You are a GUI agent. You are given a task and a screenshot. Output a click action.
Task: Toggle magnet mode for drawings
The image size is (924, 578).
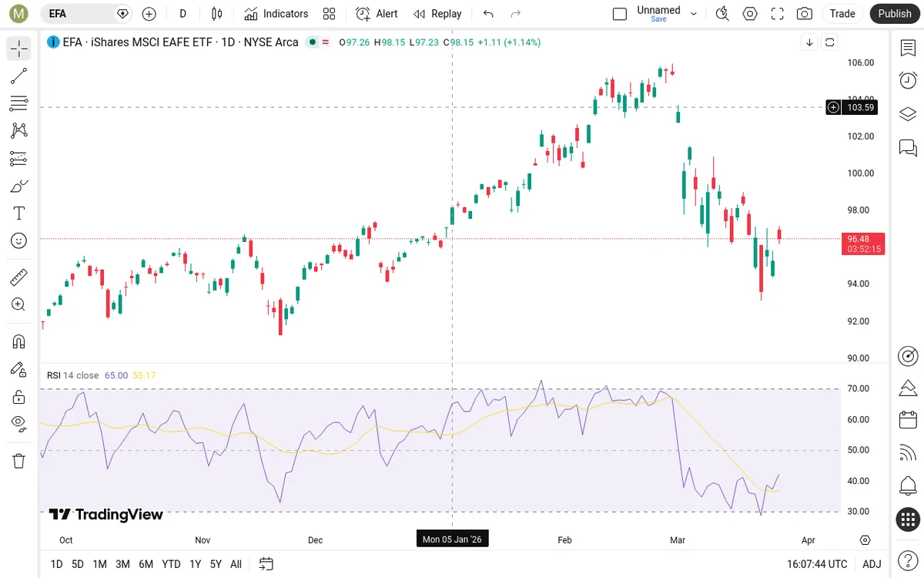pyautogui.click(x=19, y=341)
